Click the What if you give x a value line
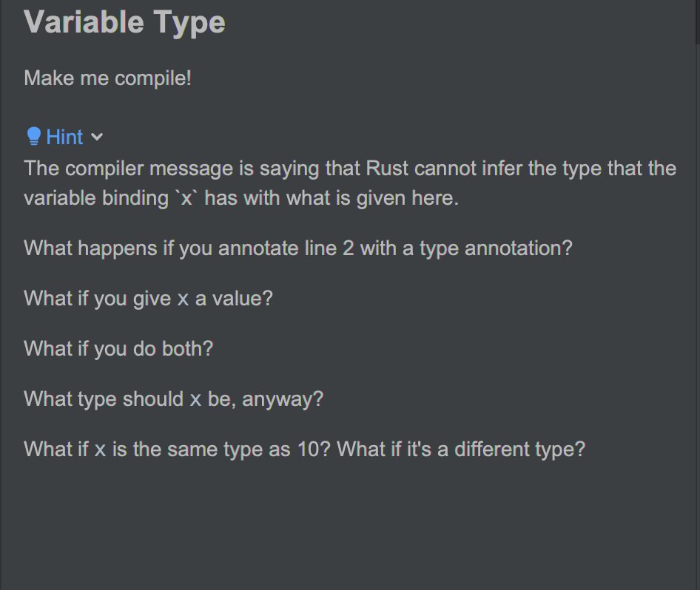 [x=148, y=299]
